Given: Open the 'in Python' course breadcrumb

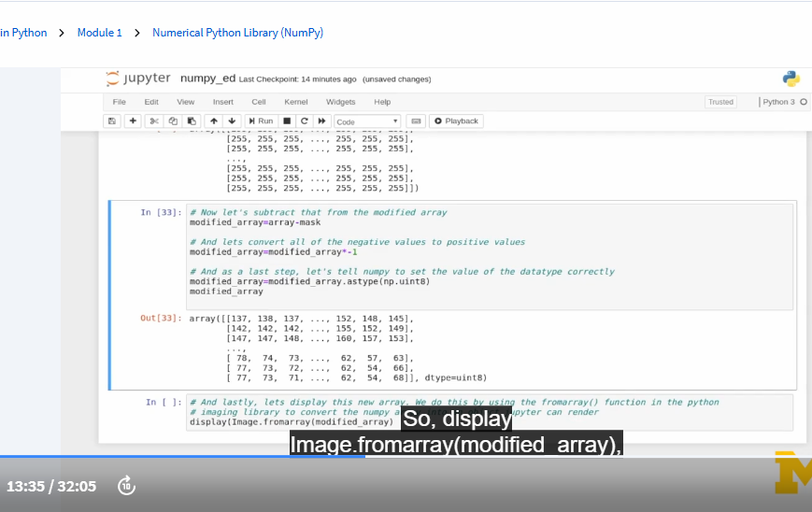Looking at the screenshot, I should click(x=23, y=33).
